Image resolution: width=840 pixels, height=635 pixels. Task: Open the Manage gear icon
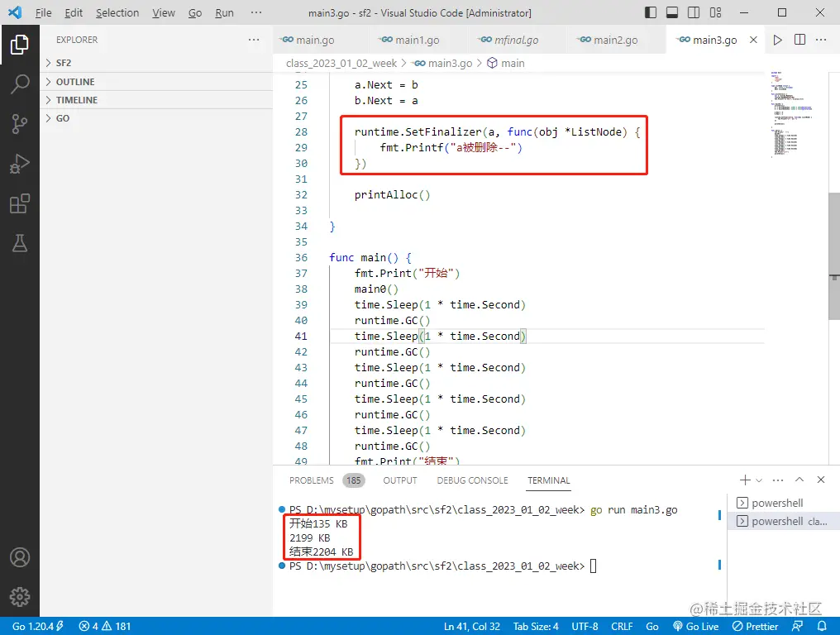tap(20, 596)
